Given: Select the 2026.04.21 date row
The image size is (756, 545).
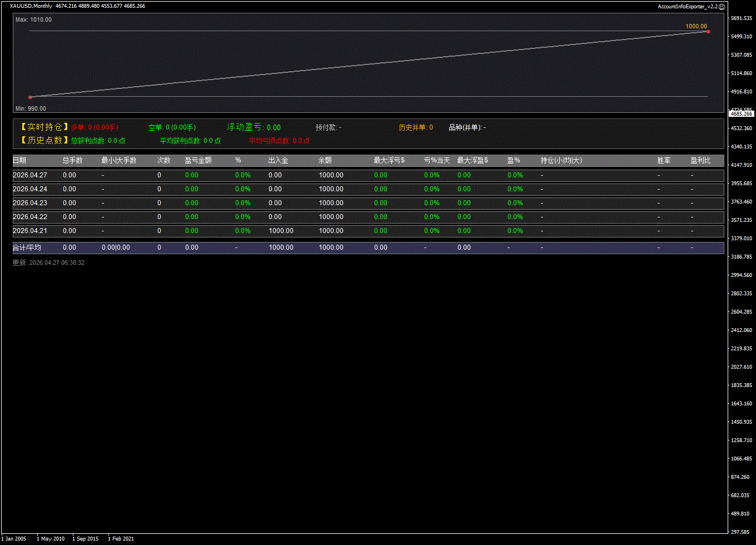Looking at the screenshot, I should tap(30, 231).
